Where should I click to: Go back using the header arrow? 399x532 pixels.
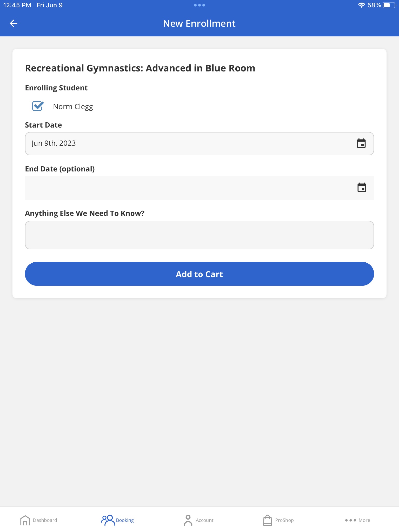click(14, 23)
